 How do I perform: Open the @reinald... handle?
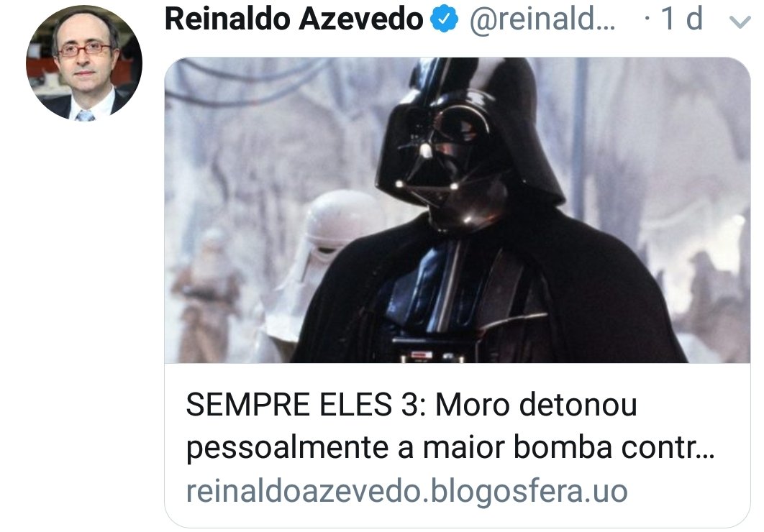pos(542,19)
